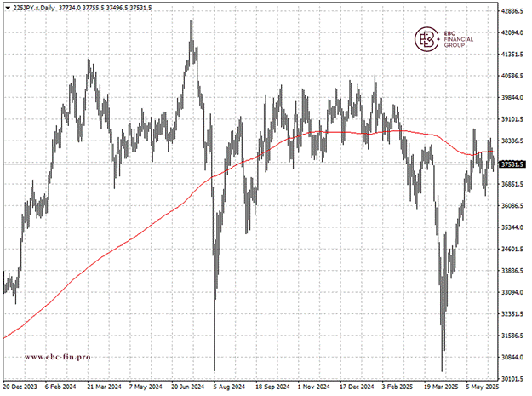Click the 34601.5 price axis label
Viewport: 532px width, 396px height.
(x=513, y=250)
